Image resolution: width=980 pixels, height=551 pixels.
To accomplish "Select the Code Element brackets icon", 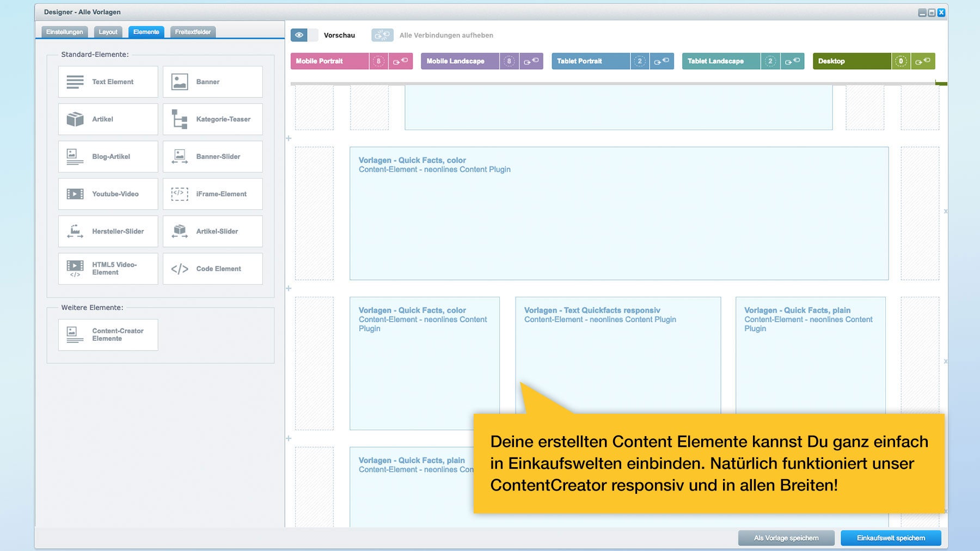I will 180,269.
